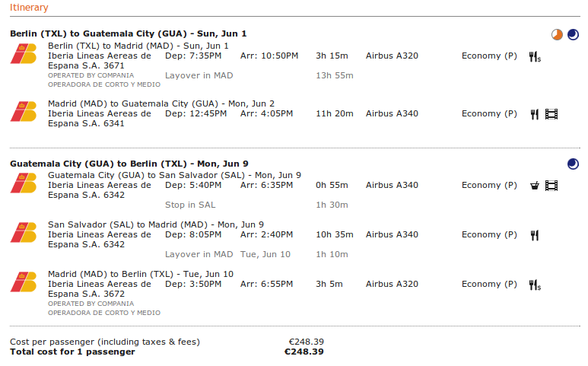Click the orange partial-moon icon on the Berlin–Guatemala trip

click(x=557, y=35)
